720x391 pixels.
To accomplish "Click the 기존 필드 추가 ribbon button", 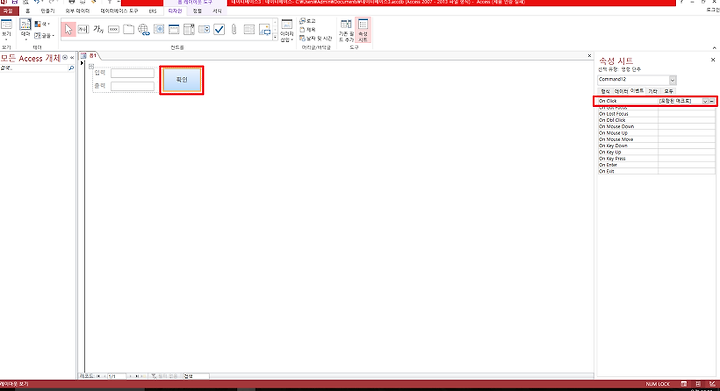I will 346,30.
